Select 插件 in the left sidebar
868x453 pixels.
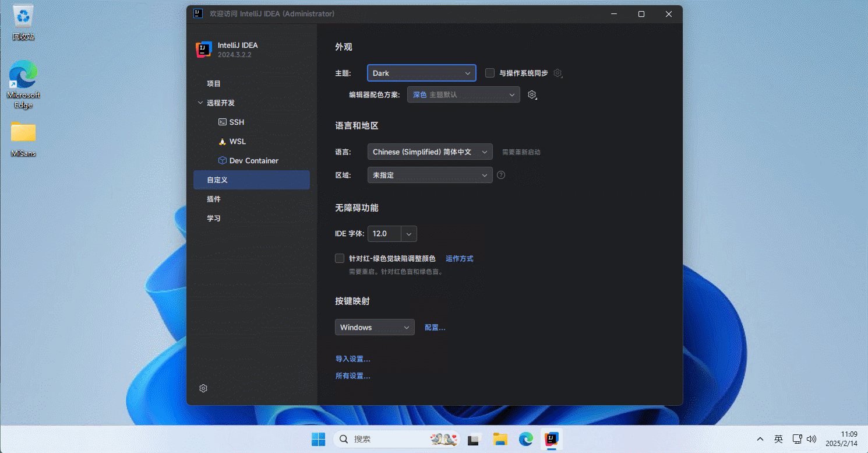pos(214,199)
